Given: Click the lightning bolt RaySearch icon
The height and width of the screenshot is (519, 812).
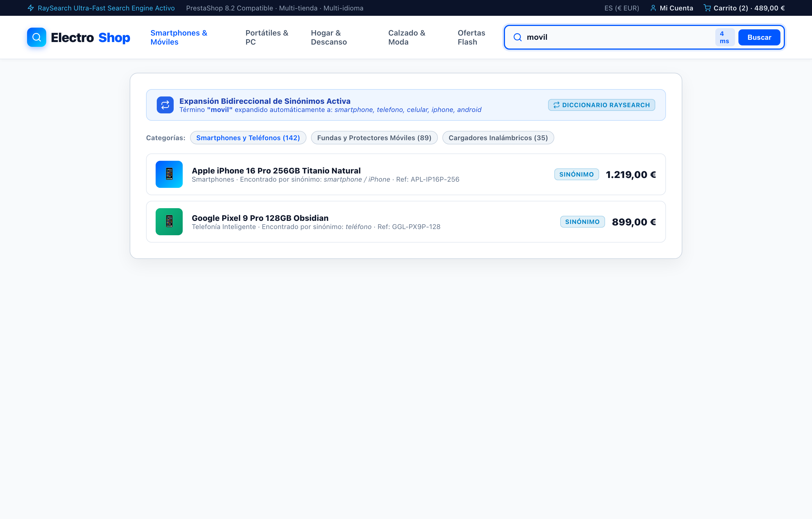Looking at the screenshot, I should tap(31, 8).
